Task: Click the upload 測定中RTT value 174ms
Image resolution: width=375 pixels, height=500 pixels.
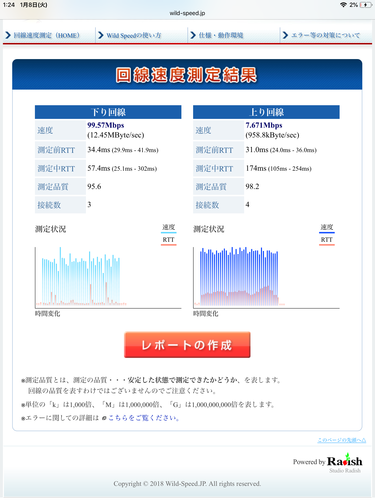Action: click(256, 168)
